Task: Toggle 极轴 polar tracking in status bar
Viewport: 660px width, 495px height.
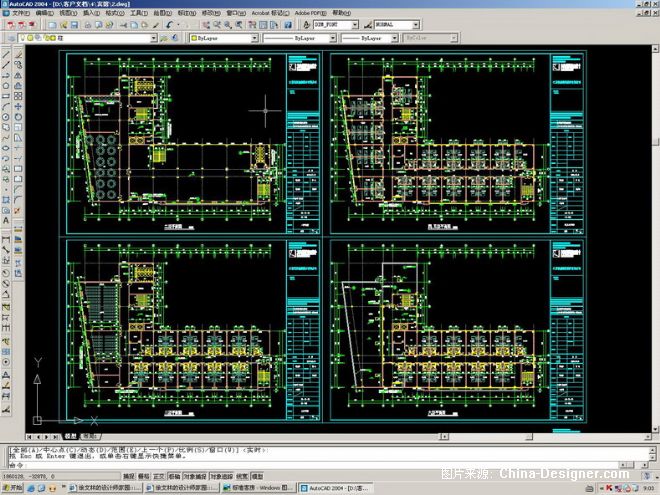Action: (x=174, y=476)
